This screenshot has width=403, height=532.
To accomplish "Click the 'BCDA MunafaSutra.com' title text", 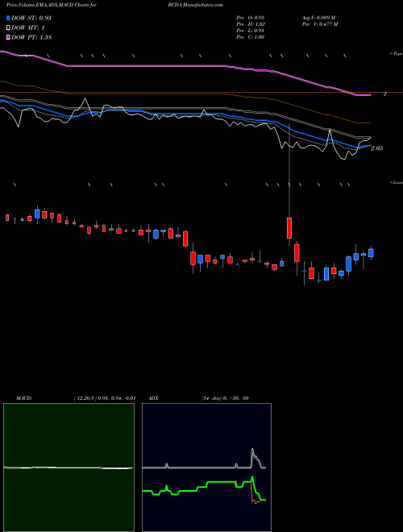I will click(x=195, y=6).
